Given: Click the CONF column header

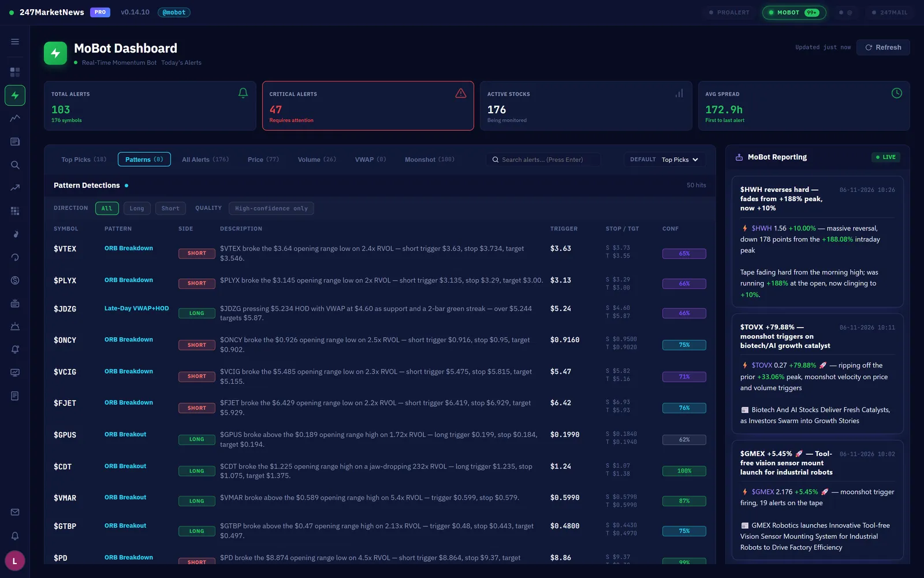Looking at the screenshot, I should (x=670, y=229).
